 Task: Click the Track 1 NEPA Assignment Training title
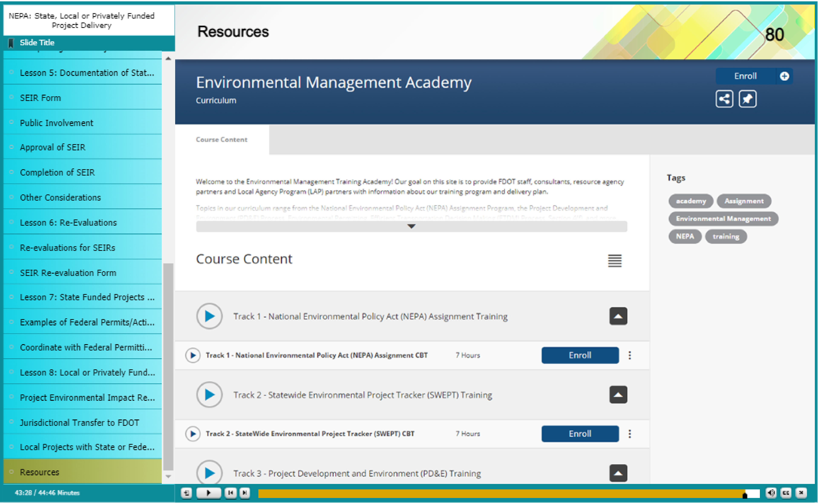(370, 316)
